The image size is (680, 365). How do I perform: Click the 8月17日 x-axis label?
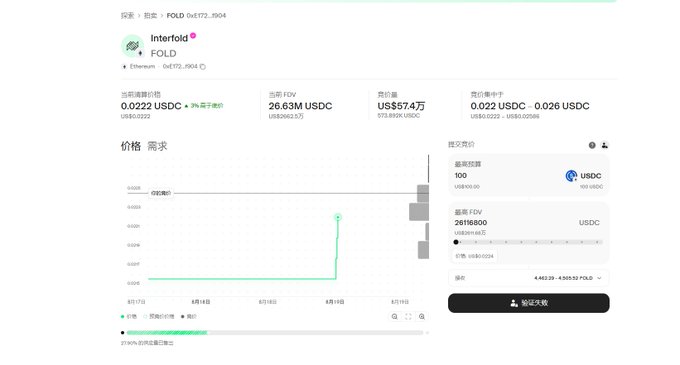136,302
